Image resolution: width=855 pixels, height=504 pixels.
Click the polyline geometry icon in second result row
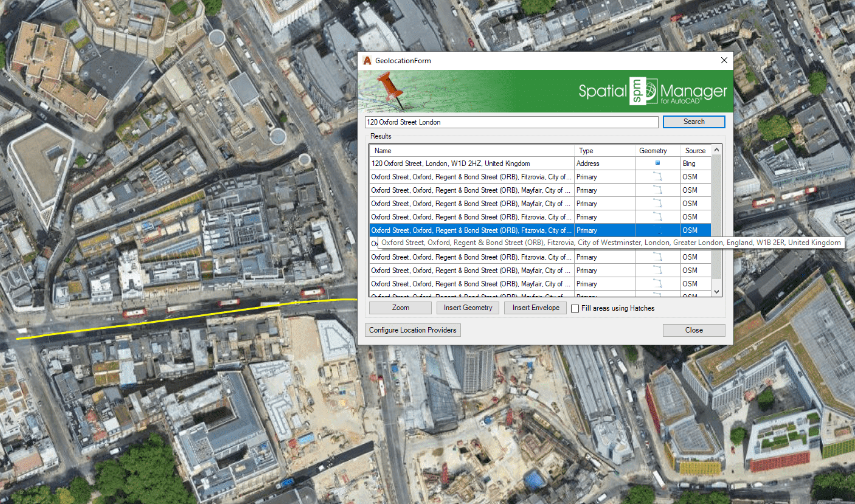point(657,177)
